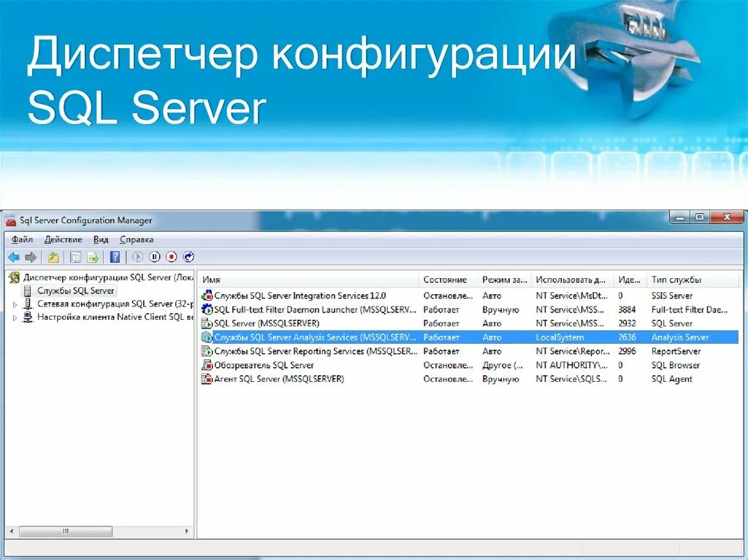The height and width of the screenshot is (560, 748).
Task: Select Диспетчер конфигурации SQL Server root node
Action: point(108,277)
